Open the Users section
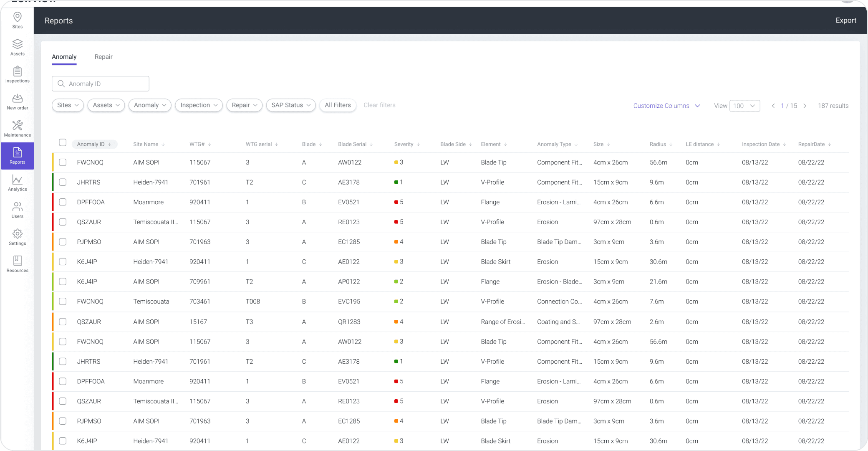 18,210
